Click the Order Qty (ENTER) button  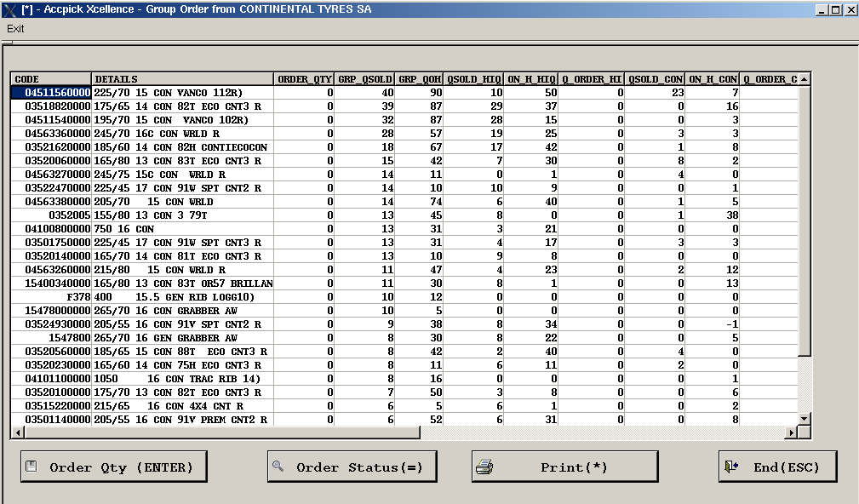[x=114, y=467]
